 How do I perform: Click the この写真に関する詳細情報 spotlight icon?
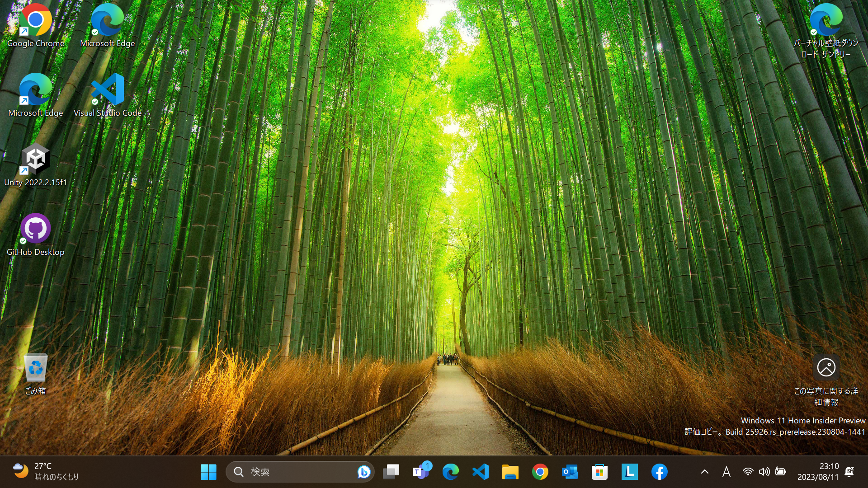tap(826, 380)
